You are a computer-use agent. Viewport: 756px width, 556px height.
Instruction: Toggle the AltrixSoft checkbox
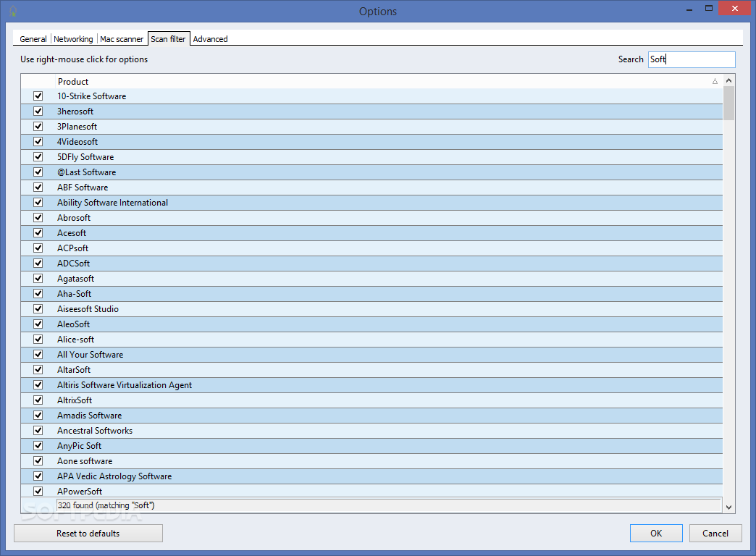[x=38, y=400]
